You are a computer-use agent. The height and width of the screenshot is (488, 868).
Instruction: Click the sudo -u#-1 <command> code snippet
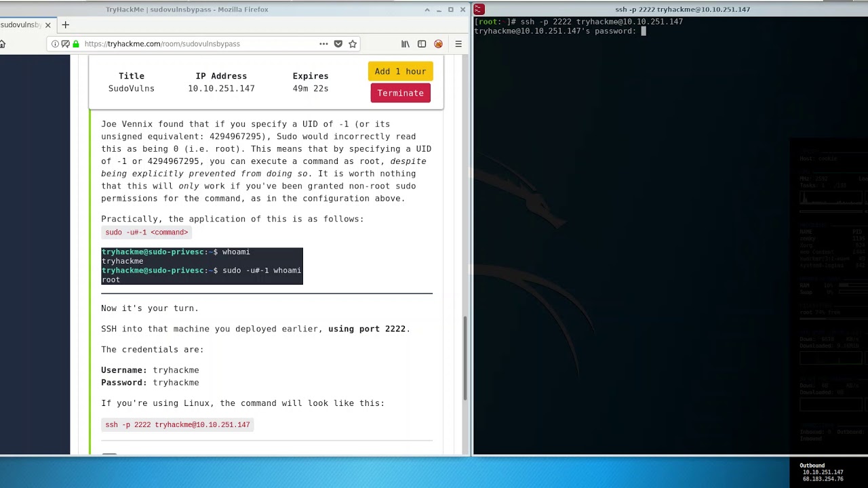tap(146, 232)
